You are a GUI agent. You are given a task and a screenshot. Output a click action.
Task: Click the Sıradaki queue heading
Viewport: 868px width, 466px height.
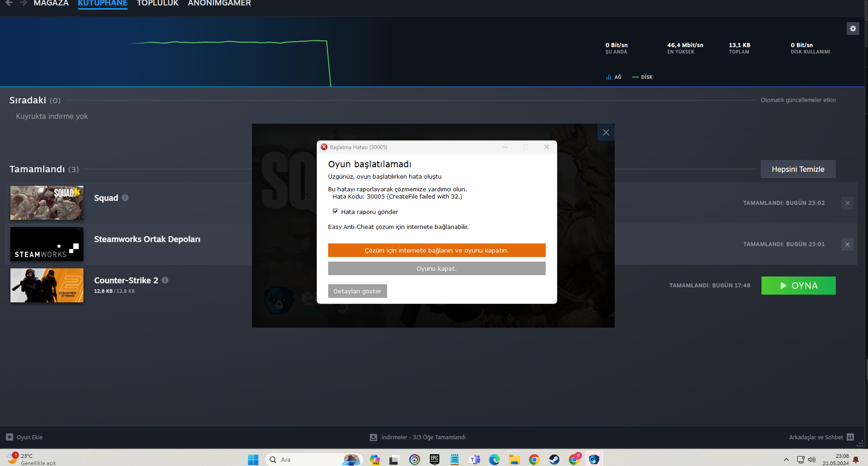tap(28, 100)
